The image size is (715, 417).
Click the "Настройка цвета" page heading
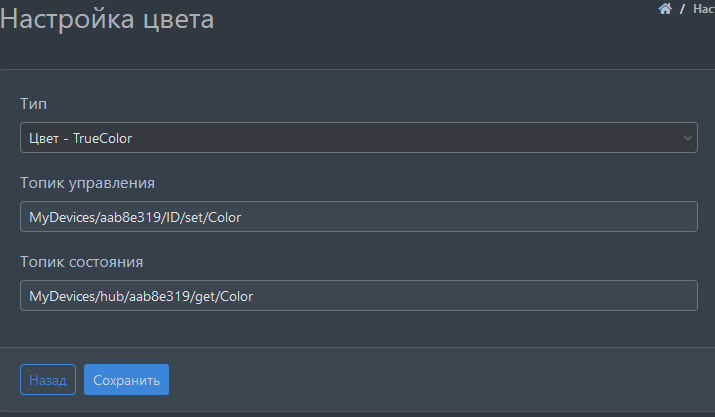[107, 19]
